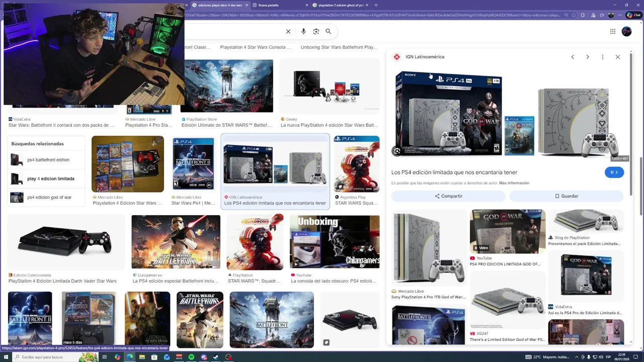644x362 pixels.
Task: Click the Windows taskbar search box
Action: (55, 357)
